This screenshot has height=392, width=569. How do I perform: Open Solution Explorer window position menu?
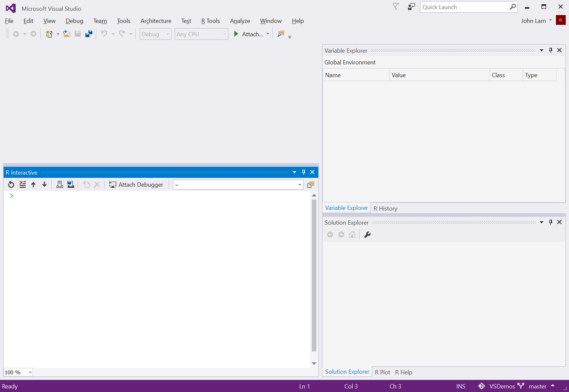(x=542, y=222)
